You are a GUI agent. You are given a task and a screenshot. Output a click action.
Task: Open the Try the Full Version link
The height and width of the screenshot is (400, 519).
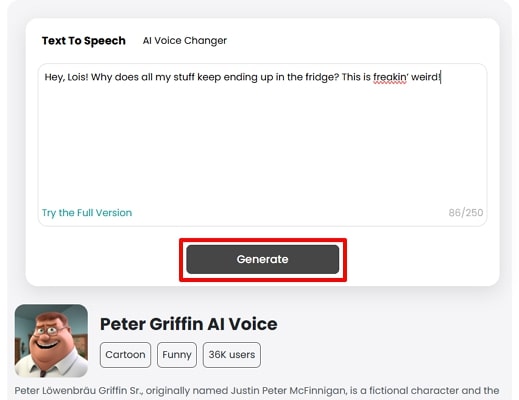pyautogui.click(x=87, y=213)
